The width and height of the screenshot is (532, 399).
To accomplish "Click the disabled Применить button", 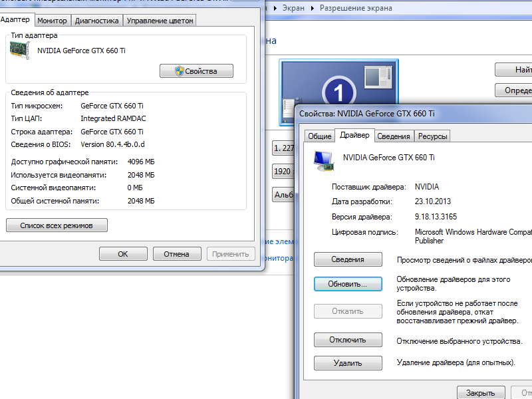I will coord(231,254).
